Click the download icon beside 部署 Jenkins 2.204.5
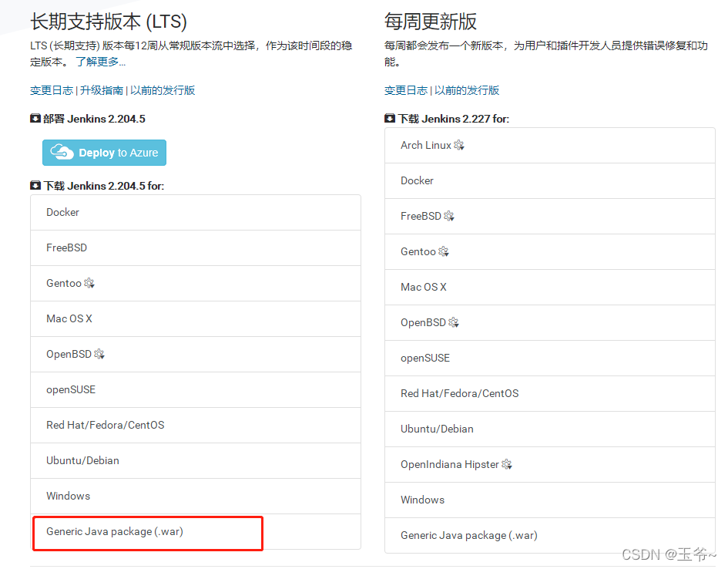 tap(35, 119)
